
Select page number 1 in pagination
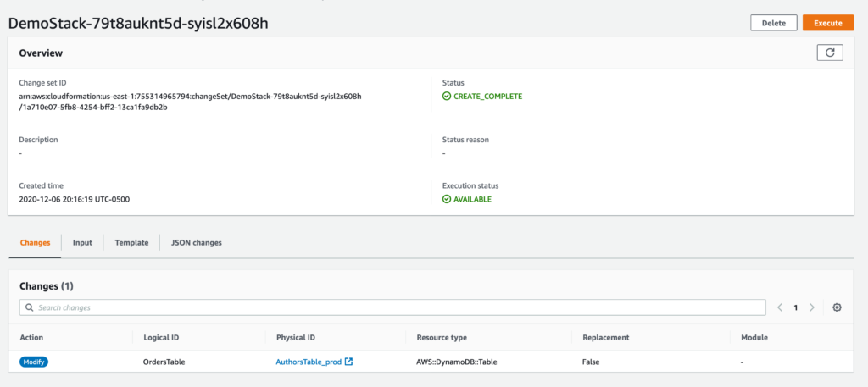(795, 307)
